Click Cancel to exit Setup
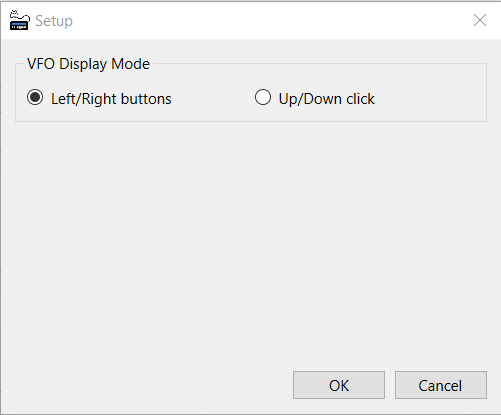The width and height of the screenshot is (501, 415). (x=441, y=385)
